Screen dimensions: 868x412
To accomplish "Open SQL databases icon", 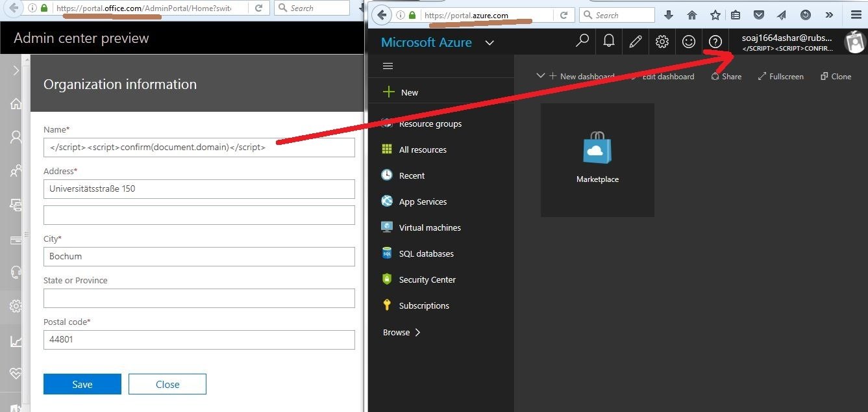I will tap(387, 253).
